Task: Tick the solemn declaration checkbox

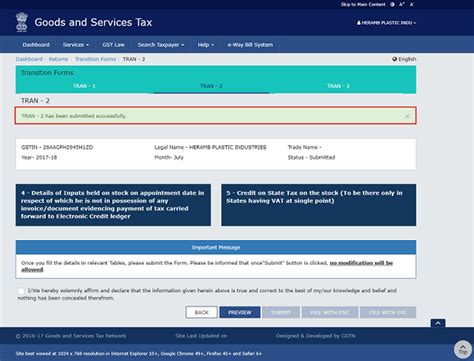Action: [21, 291]
